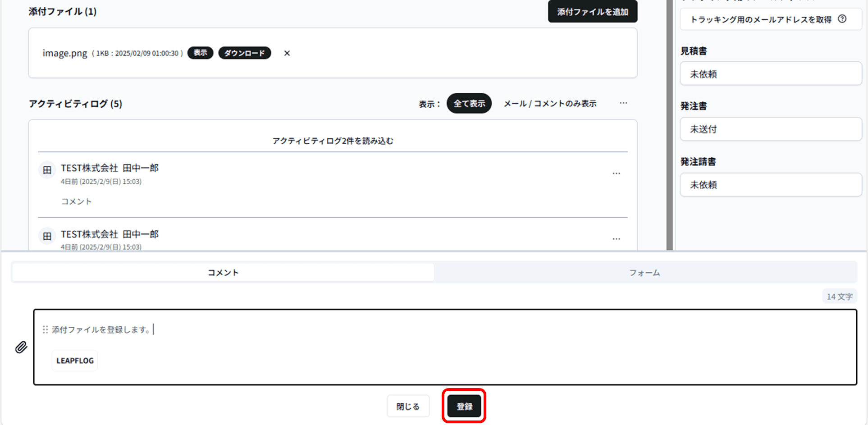Open activity log header more options ellipsis
The image size is (868, 425).
(623, 103)
